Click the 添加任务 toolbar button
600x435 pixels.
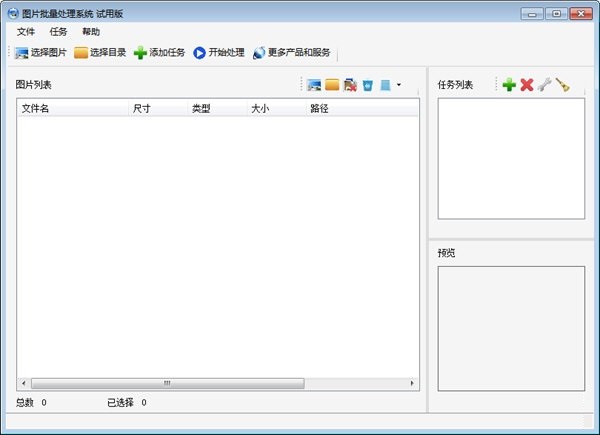(x=159, y=52)
